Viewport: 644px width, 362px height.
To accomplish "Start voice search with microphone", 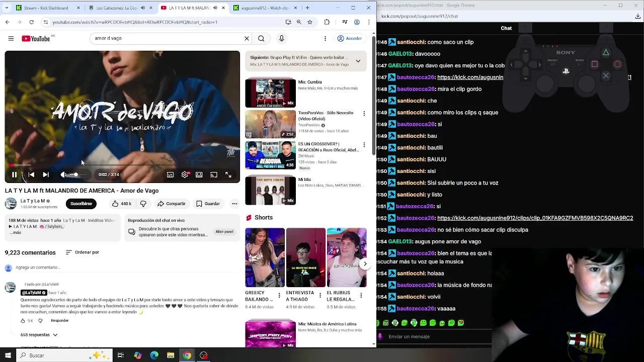I will (x=281, y=38).
